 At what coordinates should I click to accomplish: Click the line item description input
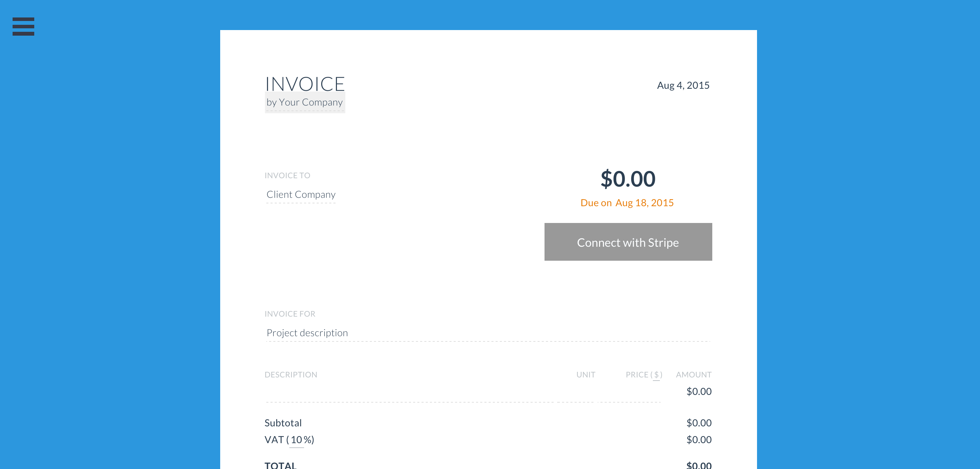(x=411, y=394)
